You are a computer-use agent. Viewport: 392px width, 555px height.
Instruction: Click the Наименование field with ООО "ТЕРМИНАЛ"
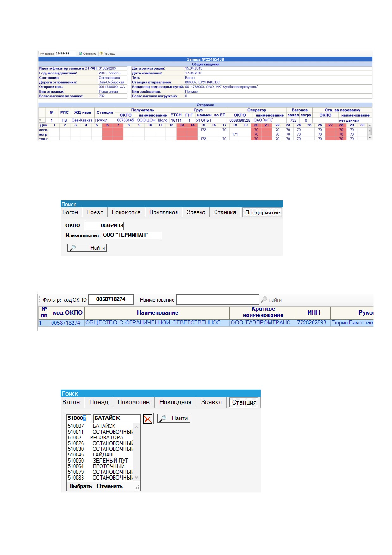tap(132, 235)
